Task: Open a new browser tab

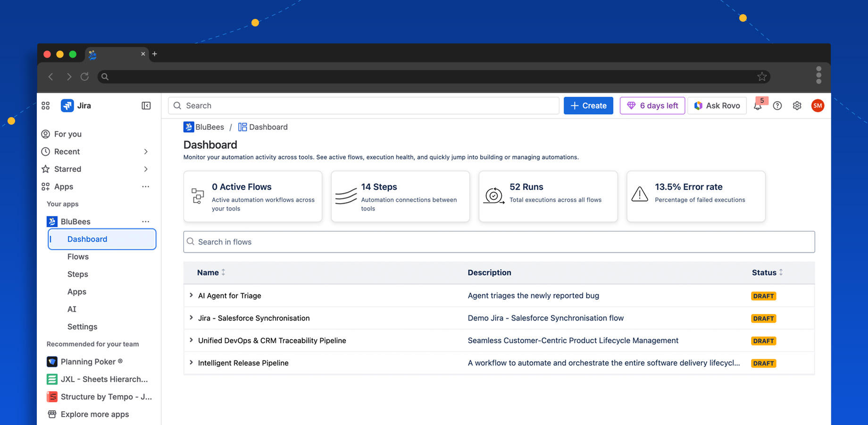Action: pos(154,54)
